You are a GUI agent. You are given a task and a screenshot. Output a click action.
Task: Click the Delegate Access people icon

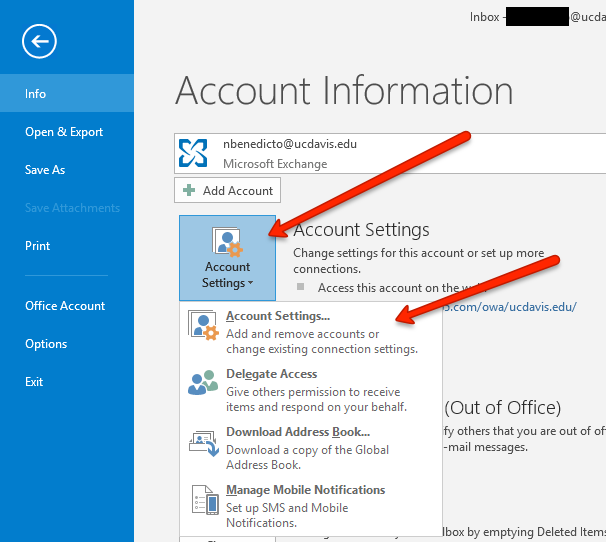pyautogui.click(x=203, y=383)
